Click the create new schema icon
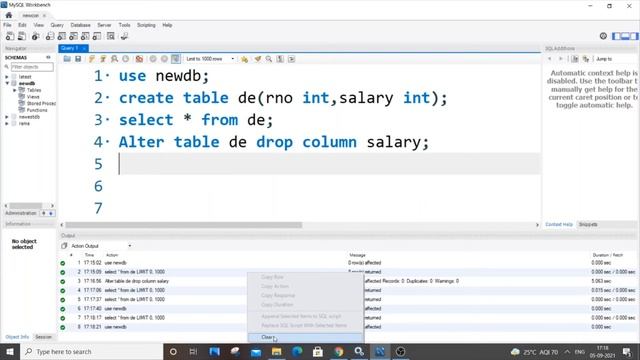The image size is (640, 360). click(x=50, y=36)
